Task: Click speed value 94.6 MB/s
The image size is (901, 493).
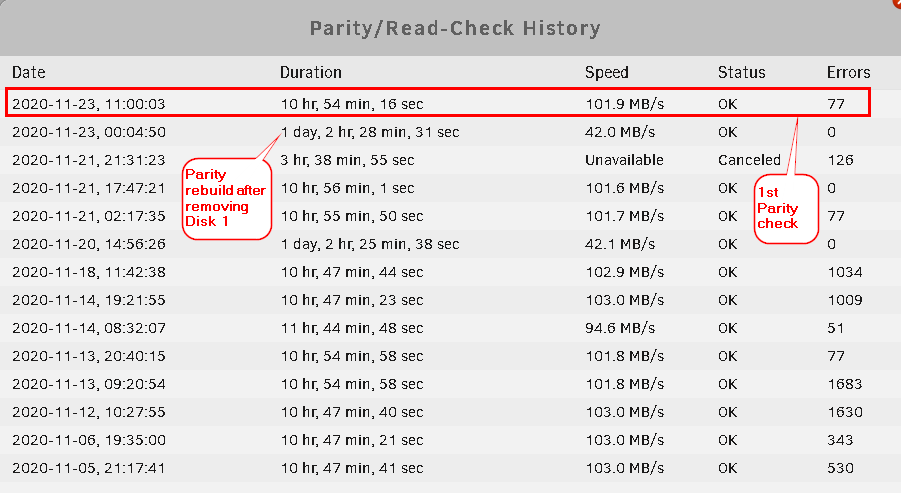Action: pos(620,329)
